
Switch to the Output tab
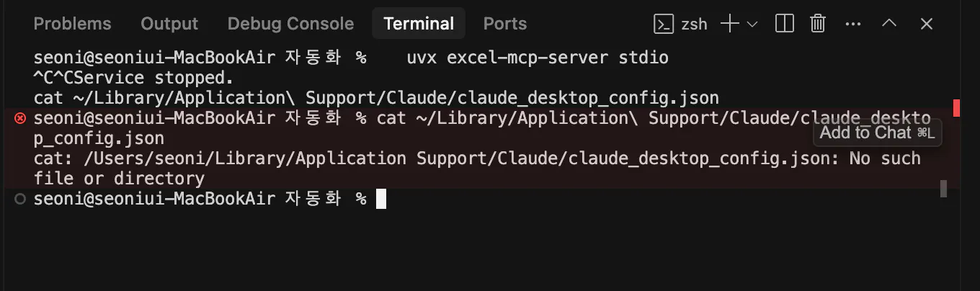coord(169,24)
